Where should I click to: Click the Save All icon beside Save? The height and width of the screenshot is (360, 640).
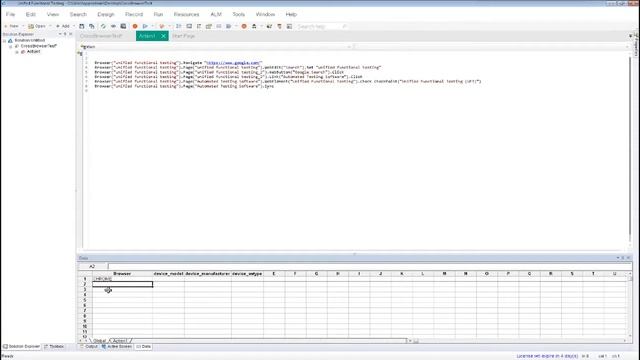(x=92, y=26)
